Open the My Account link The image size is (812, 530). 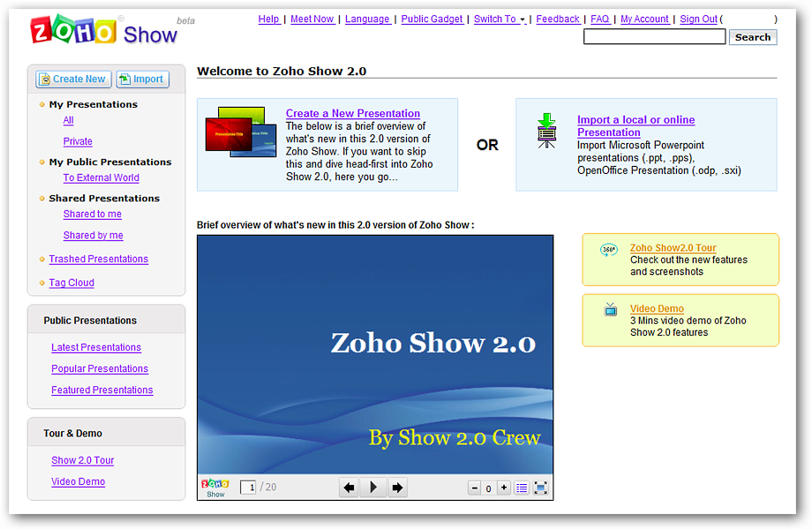tap(644, 19)
